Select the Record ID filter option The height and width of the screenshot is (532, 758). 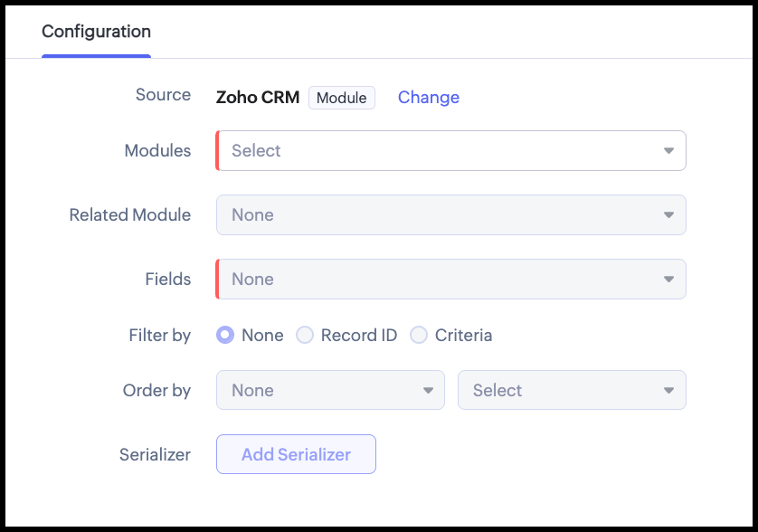[x=306, y=336]
